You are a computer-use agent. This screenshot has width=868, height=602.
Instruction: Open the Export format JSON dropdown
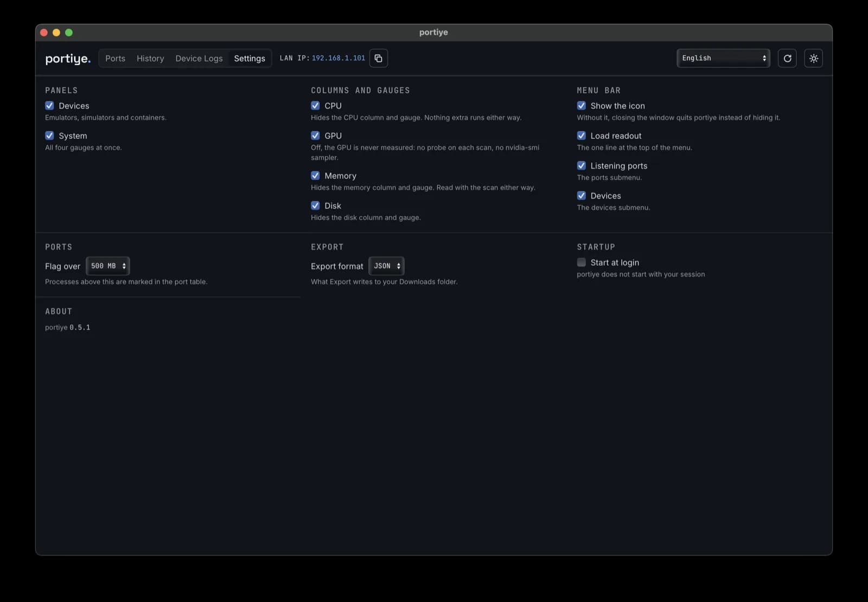(386, 266)
